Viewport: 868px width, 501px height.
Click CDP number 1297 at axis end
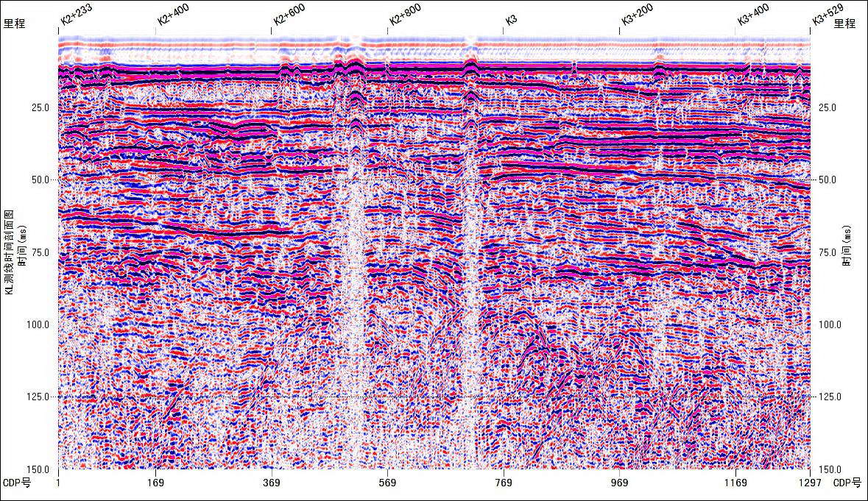click(x=810, y=483)
